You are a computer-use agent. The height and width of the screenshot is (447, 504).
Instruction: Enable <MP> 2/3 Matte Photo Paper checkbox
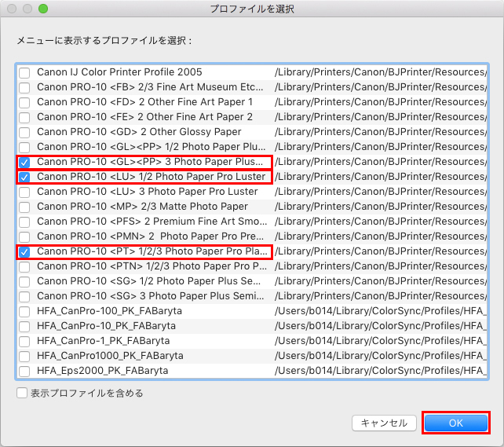(x=24, y=207)
